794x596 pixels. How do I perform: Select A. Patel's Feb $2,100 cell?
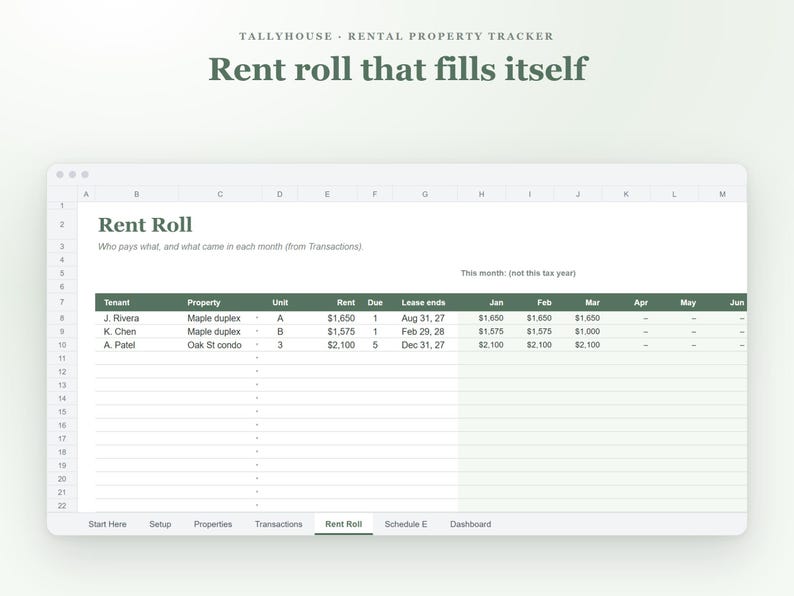(x=530, y=345)
